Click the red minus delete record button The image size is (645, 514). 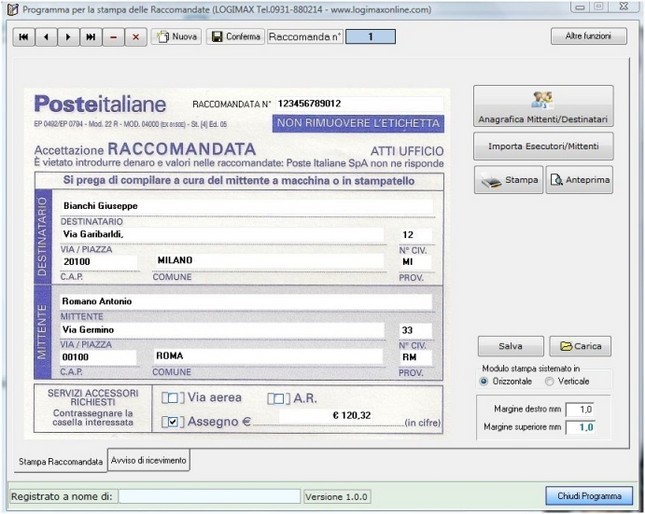tap(113, 37)
